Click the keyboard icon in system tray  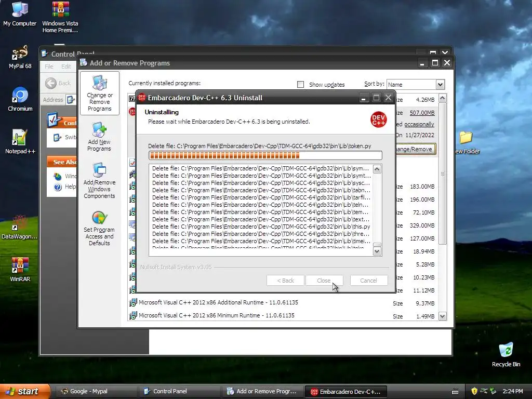point(455,392)
